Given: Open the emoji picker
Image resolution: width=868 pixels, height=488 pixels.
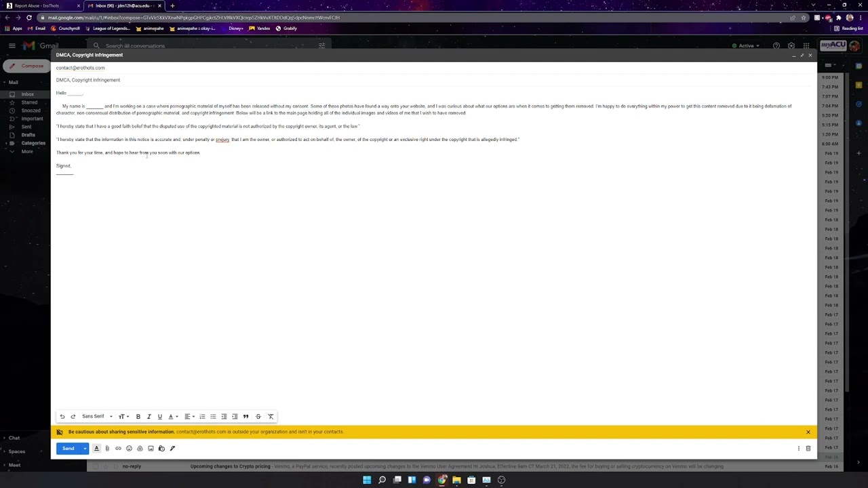Looking at the screenshot, I should (129, 448).
